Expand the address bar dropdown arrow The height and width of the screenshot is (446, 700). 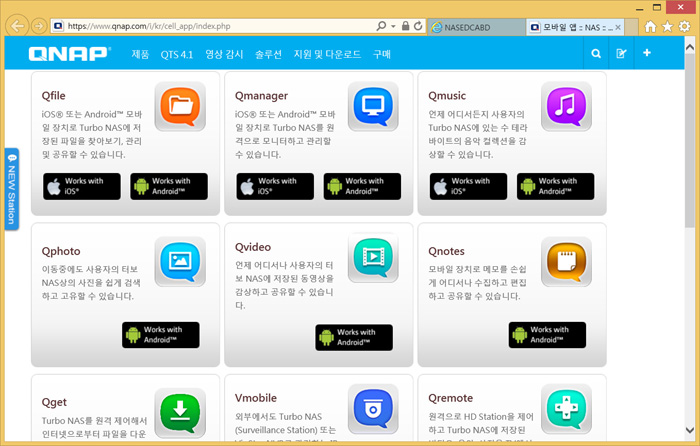393,26
